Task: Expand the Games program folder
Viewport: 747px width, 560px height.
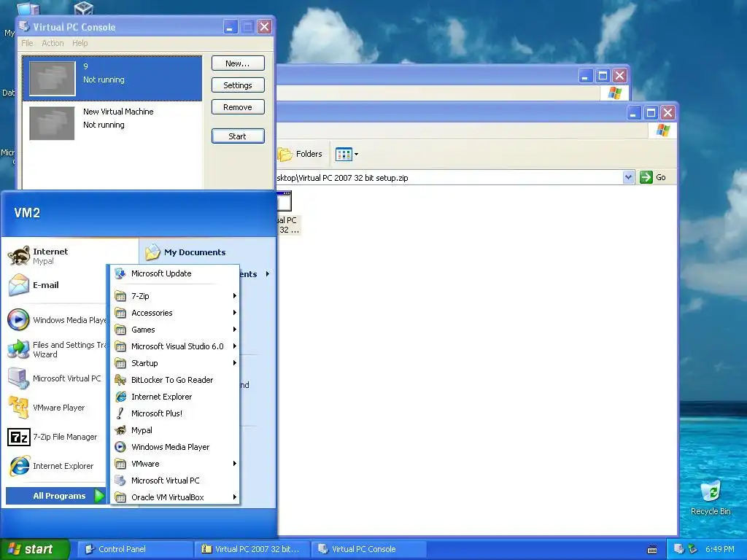Action: pos(175,330)
